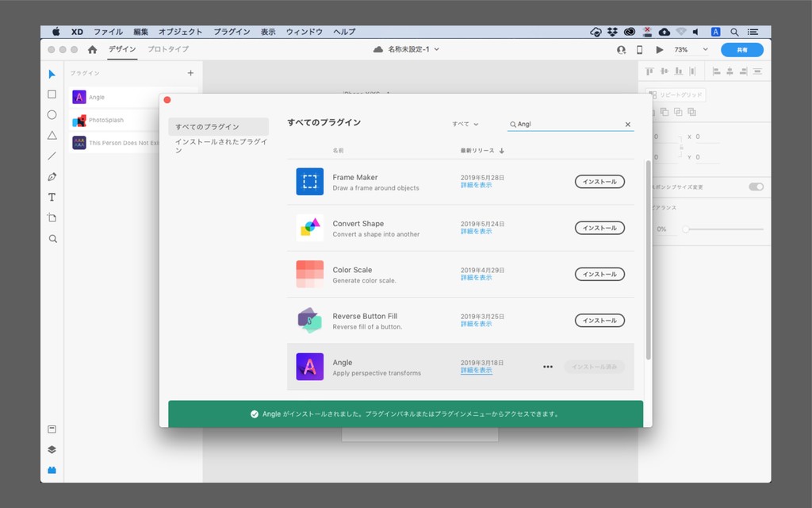Open the Creative Cloud menu bar icon
This screenshot has width=812, height=508.
pyautogui.click(x=629, y=32)
